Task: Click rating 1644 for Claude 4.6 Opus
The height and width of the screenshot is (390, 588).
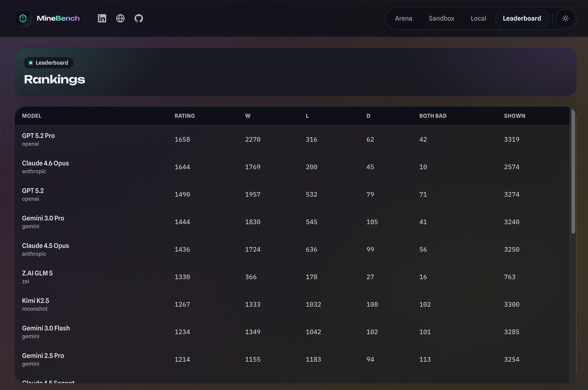Action: tap(182, 167)
